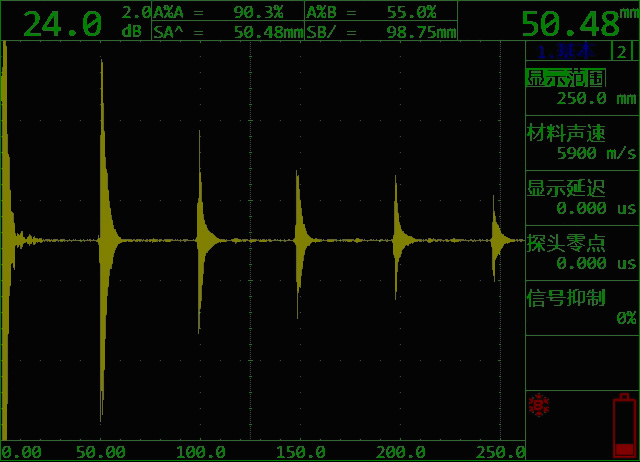Screen dimensions: 640x462
Task: Click the 250.0 mm range value
Action: coord(595,98)
